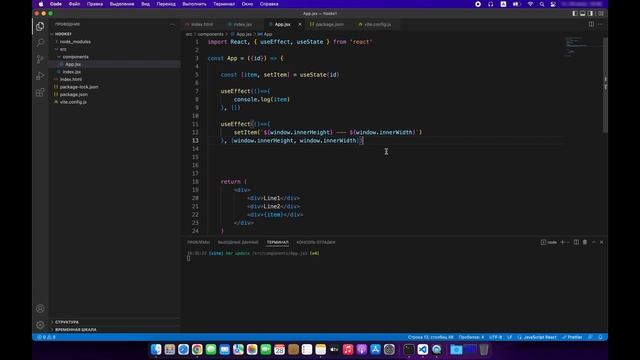640x360 pixels.
Task: Open vite.config.js in the file tree
Action: (114, 102)
